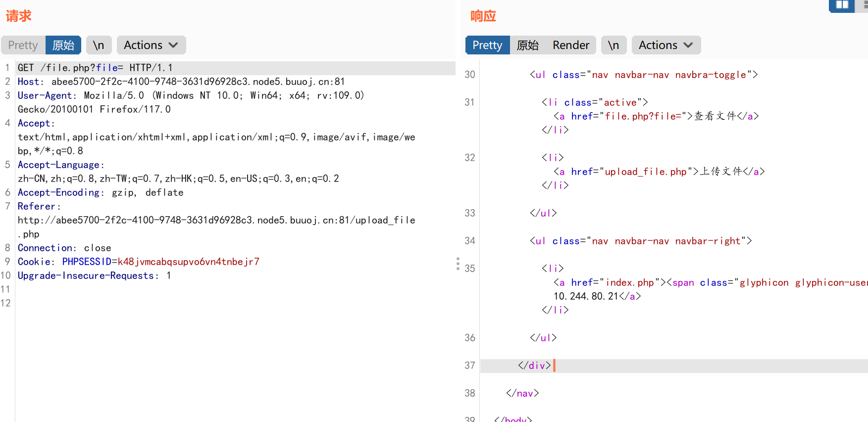Screen dimensions: 868x422
Task: Click empty request line 12
Action: pos(235,303)
